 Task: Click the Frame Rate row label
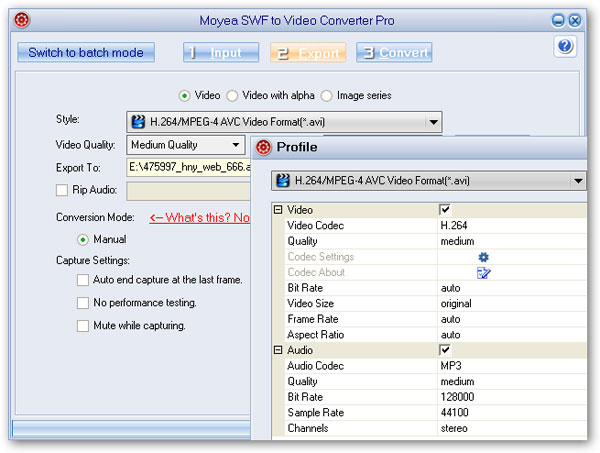point(313,319)
